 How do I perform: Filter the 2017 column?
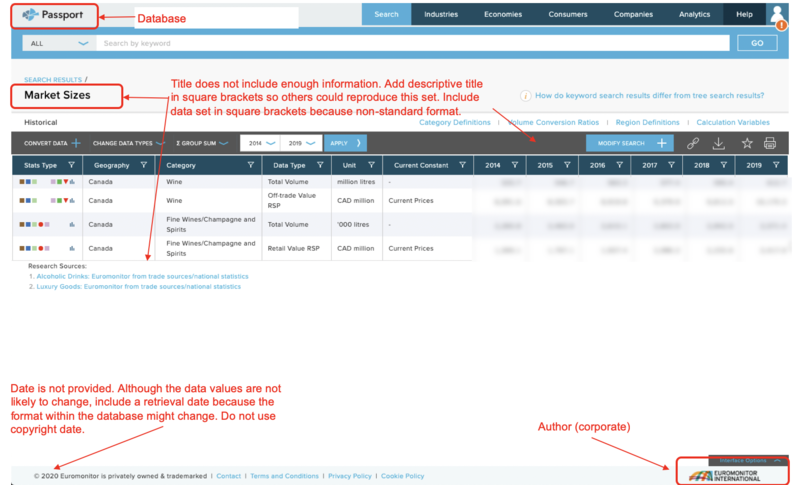[671, 165]
